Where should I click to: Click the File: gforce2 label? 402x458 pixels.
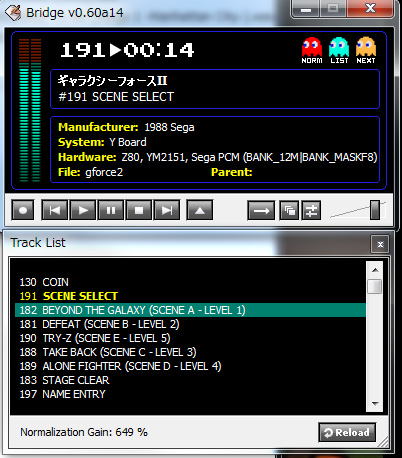(90, 172)
